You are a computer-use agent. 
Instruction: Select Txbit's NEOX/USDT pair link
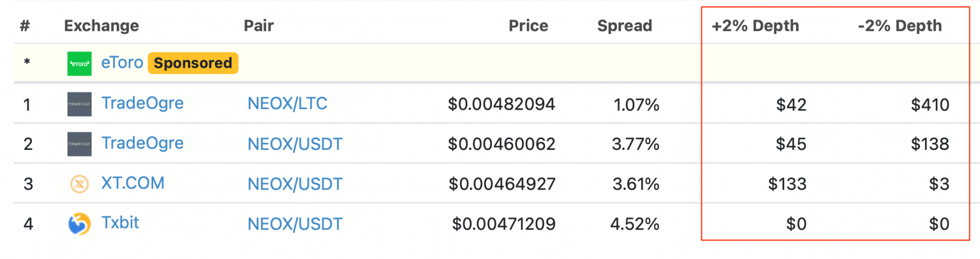[295, 224]
